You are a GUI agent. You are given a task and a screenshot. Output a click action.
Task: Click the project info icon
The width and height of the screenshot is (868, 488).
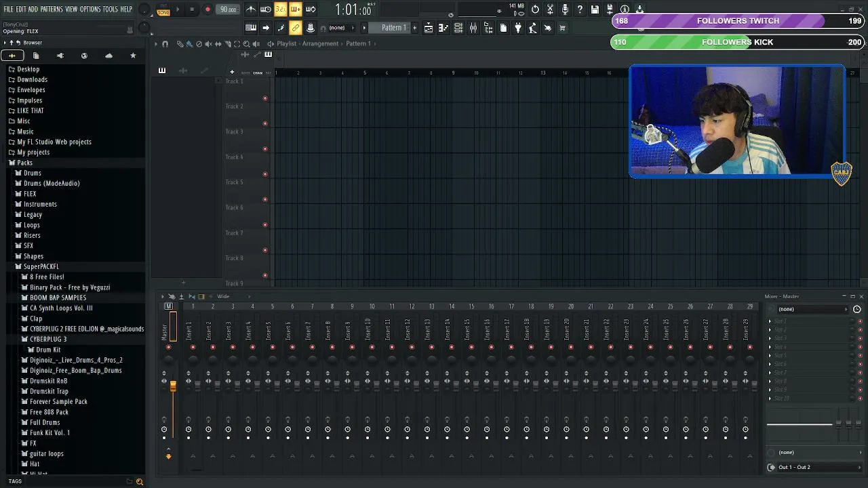625,9
